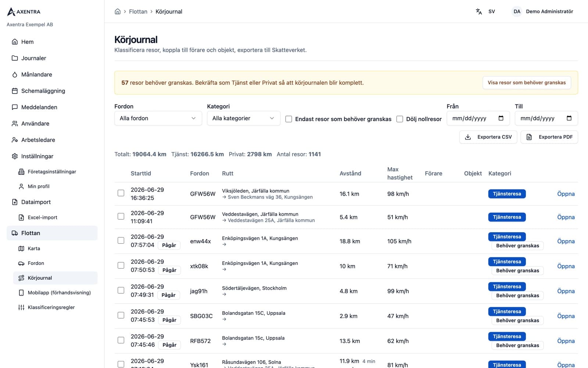Image resolution: width=588 pixels, height=368 pixels.
Task: Click the Användare people icon
Action: click(x=15, y=124)
